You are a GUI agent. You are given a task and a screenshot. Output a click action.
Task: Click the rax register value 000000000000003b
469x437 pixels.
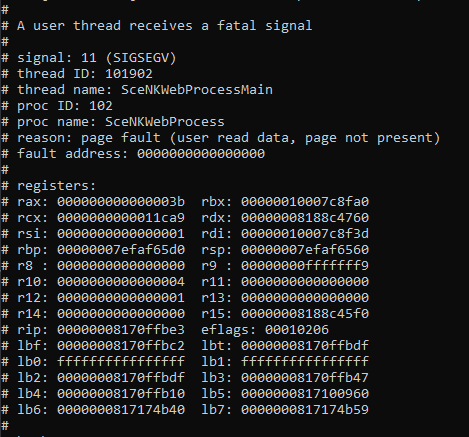click(121, 202)
